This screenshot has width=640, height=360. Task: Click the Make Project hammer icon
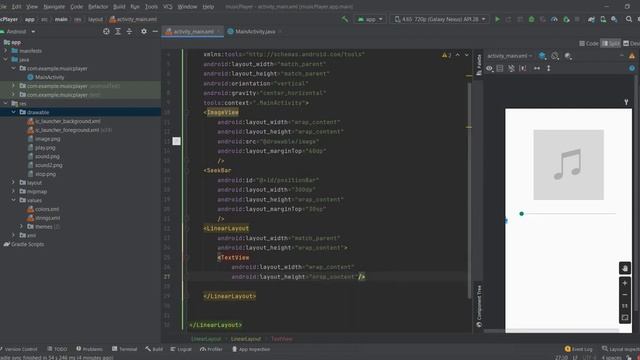(345, 19)
